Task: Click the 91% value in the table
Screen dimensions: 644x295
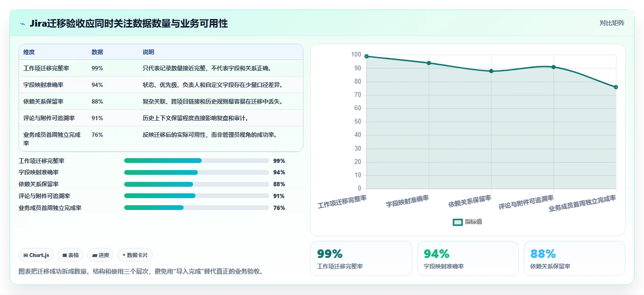Action: point(97,118)
